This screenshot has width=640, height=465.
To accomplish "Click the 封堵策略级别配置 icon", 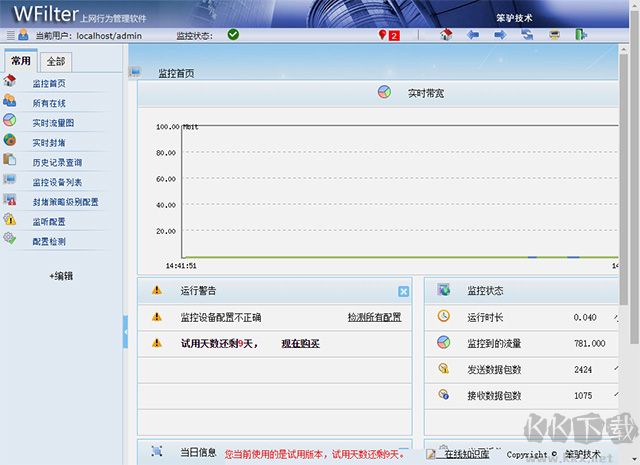I will click(x=10, y=199).
